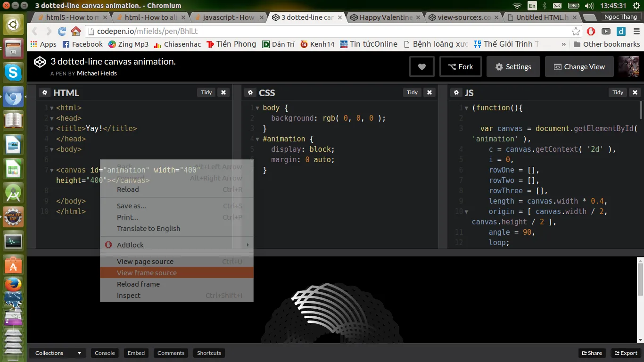The height and width of the screenshot is (362, 644).
Task: Open the Michael Fields author link
Action: tap(97, 73)
